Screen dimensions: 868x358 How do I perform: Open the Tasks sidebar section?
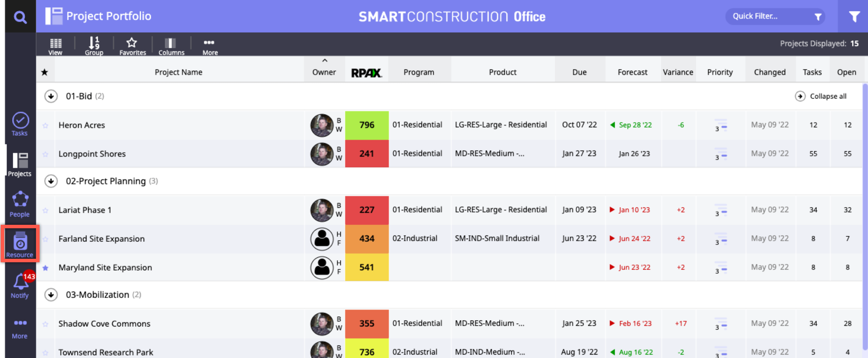20,124
